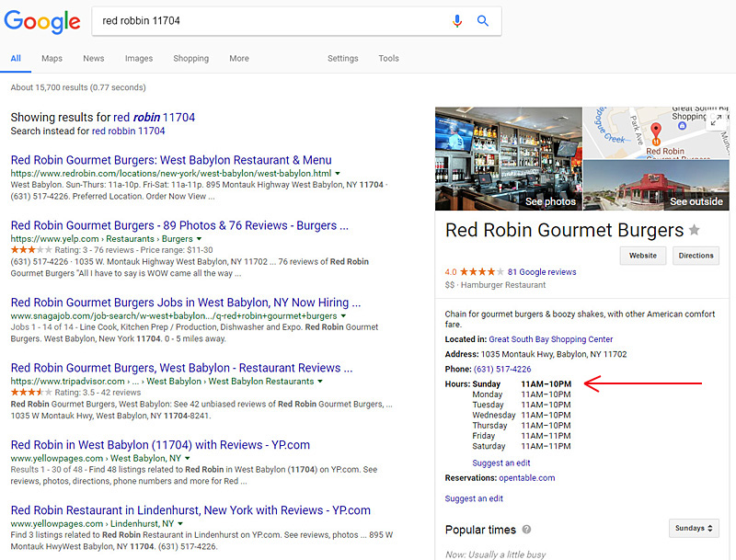Click the Now: Usually a little busy text
Viewport: 736px width, 560px height.
click(495, 554)
